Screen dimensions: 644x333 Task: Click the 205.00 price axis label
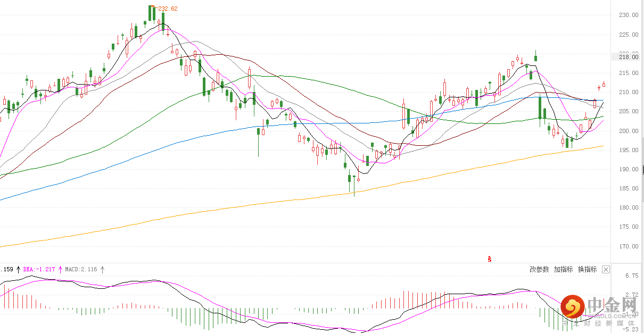tap(629, 111)
